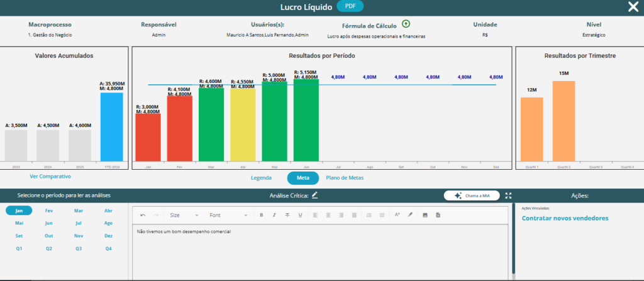The image size is (644, 281).
Task: Open the Font dropdown
Action: pos(228,215)
